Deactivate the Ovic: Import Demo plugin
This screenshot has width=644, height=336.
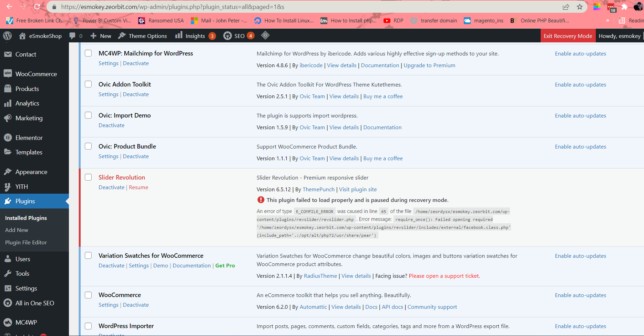111,125
